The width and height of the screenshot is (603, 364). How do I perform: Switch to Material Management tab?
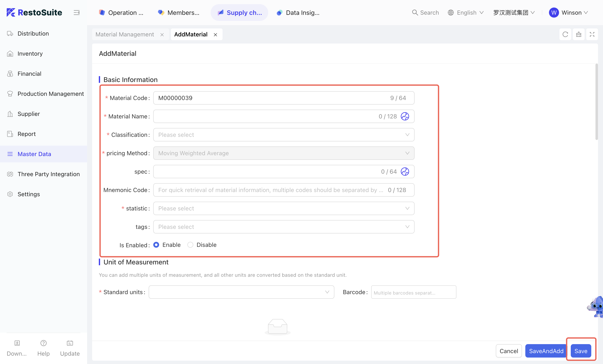click(125, 35)
